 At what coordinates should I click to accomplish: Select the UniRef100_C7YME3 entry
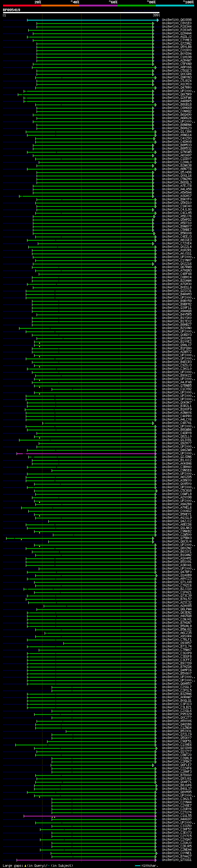coord(177,40)
